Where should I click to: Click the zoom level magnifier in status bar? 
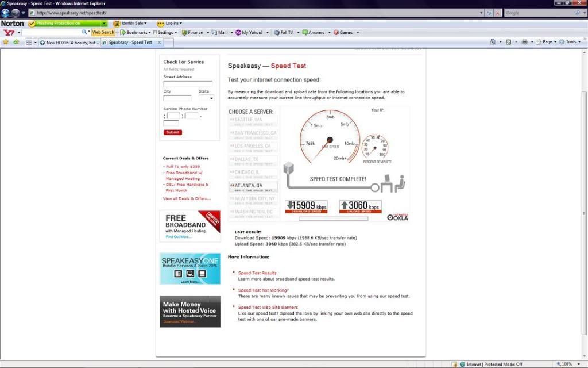pos(559,364)
